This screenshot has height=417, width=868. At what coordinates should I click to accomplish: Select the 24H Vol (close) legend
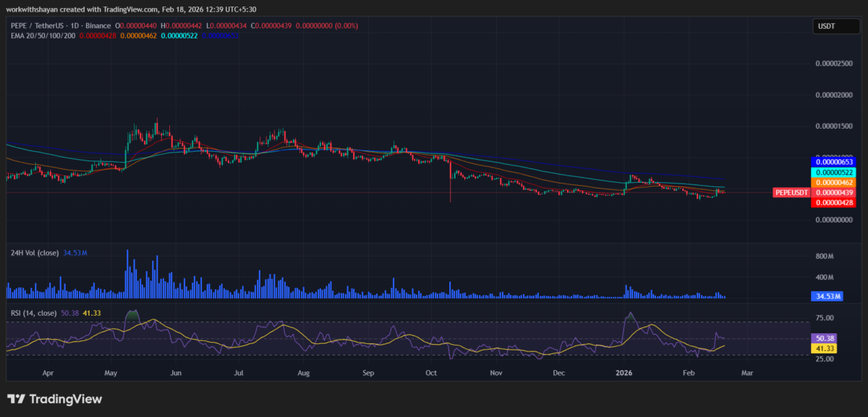tap(36, 253)
